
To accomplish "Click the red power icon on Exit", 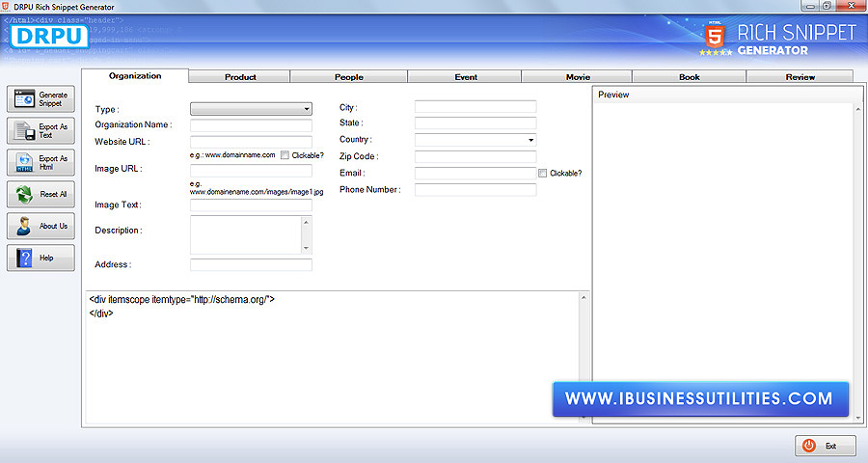I will point(809,446).
